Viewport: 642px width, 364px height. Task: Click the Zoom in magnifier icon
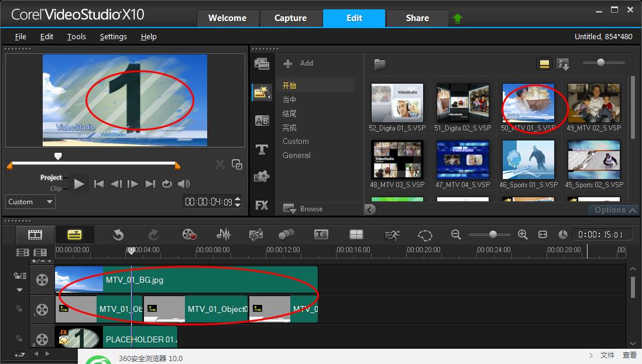[523, 235]
